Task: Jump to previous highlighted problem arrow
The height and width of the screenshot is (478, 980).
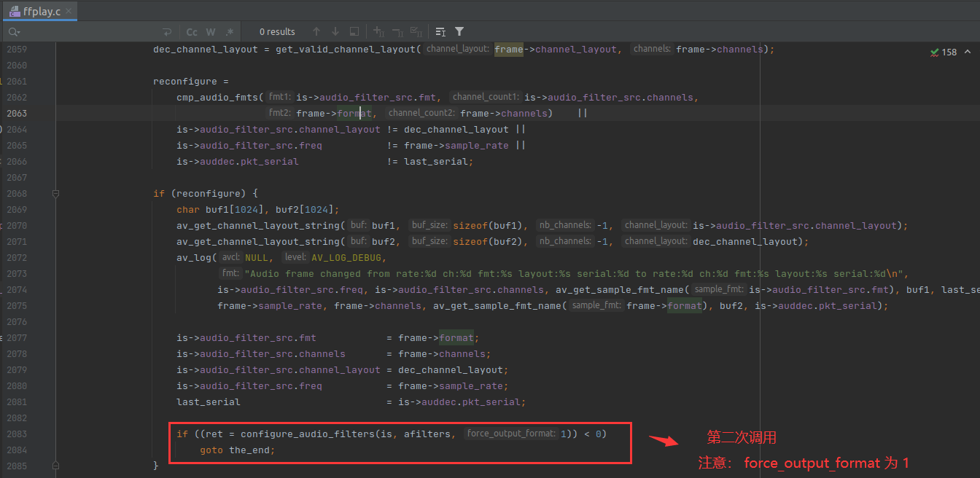Action: (x=968, y=52)
